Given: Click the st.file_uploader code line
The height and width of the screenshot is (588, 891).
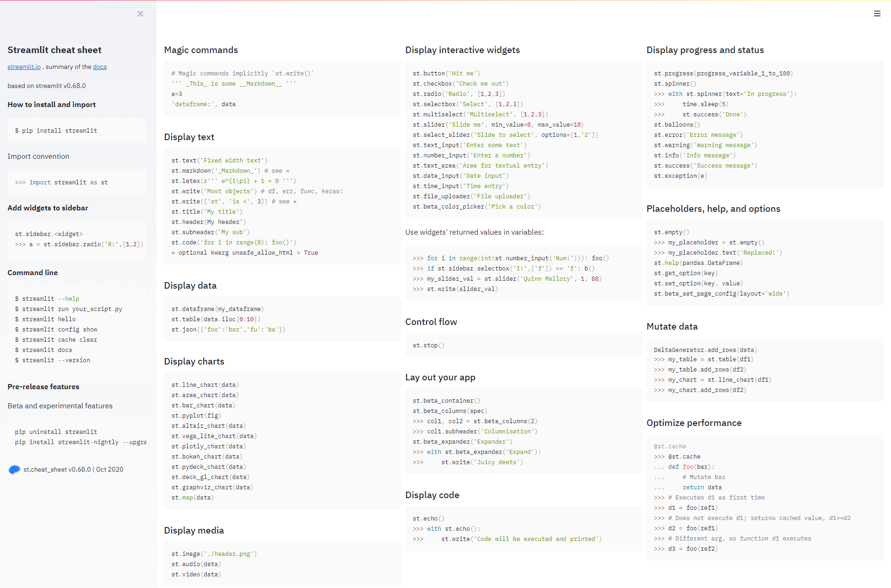Looking at the screenshot, I should click(x=471, y=196).
